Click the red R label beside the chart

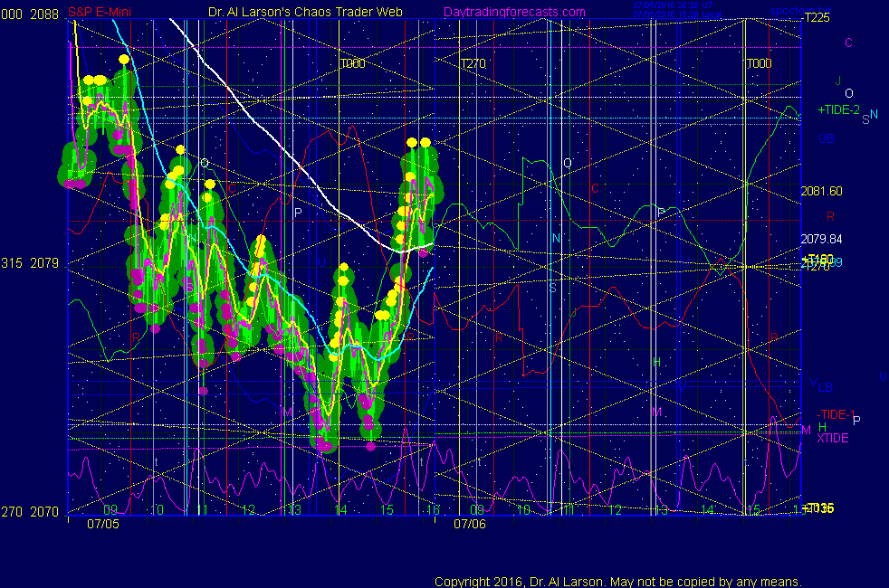tap(830, 216)
